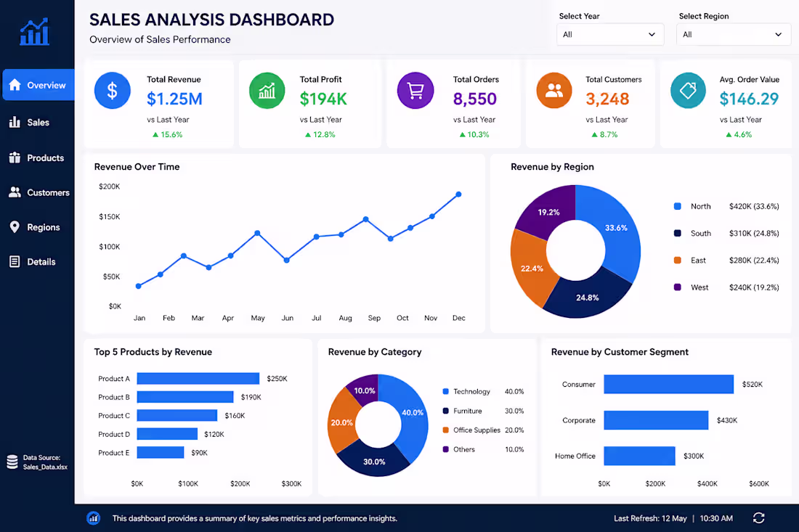Click the Technology legend color swatch
This screenshot has height=532, width=799.
(445, 391)
